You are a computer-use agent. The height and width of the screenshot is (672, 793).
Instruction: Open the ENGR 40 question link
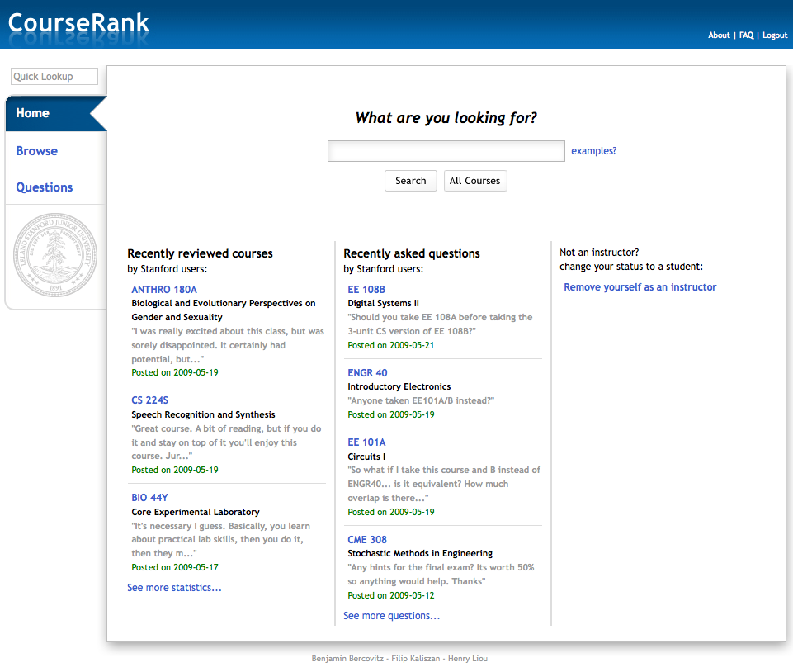pos(367,373)
